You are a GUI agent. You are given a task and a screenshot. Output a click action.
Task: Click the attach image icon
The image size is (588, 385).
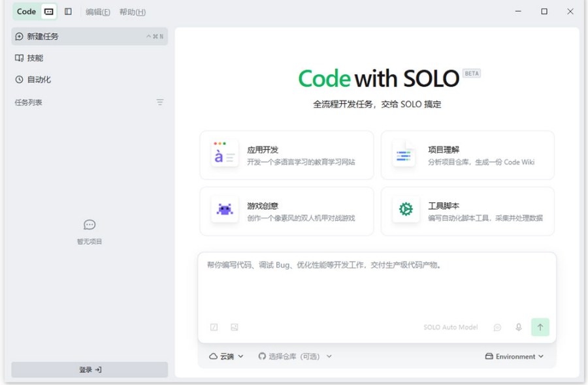click(235, 328)
